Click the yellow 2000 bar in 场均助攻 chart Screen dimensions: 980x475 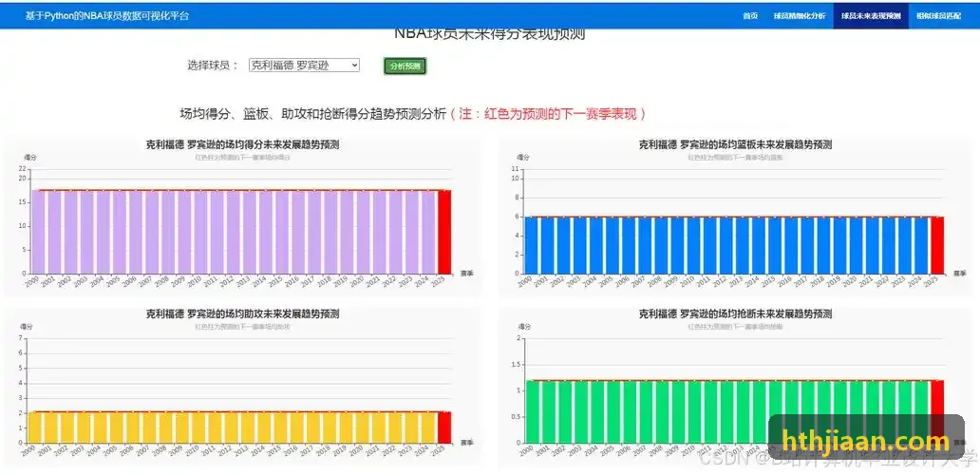pyautogui.click(x=35, y=427)
